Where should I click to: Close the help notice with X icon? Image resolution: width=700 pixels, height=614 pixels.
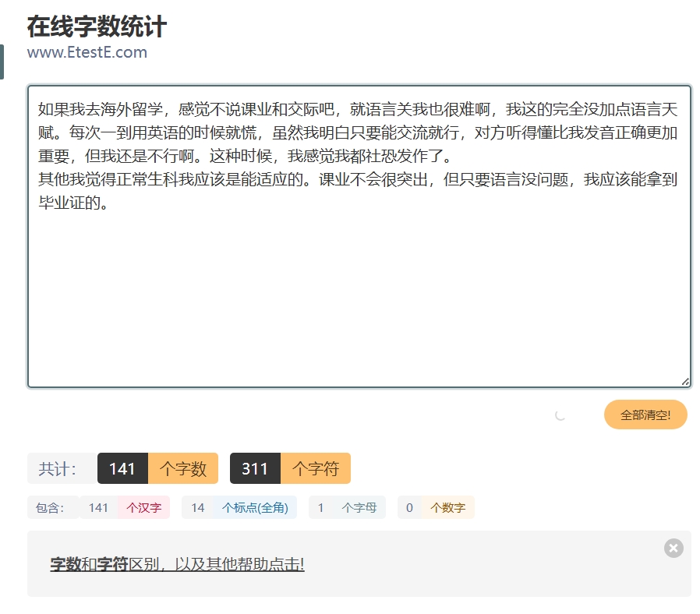[673, 548]
